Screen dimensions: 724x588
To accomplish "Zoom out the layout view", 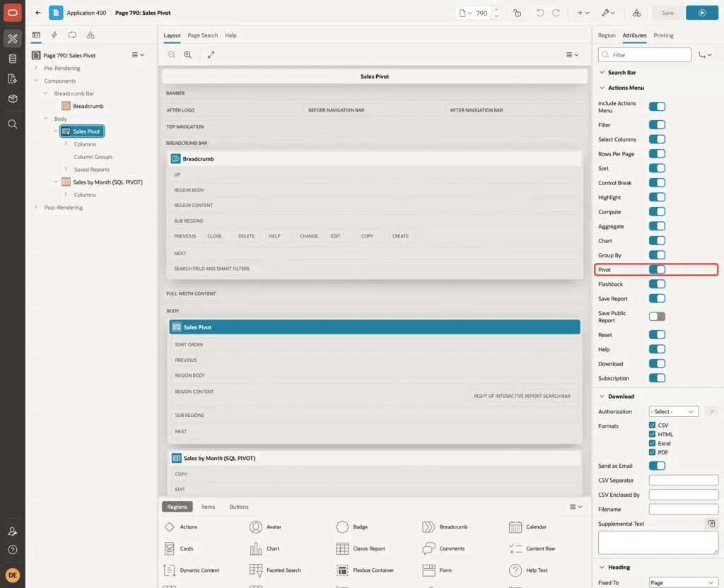I will click(171, 54).
